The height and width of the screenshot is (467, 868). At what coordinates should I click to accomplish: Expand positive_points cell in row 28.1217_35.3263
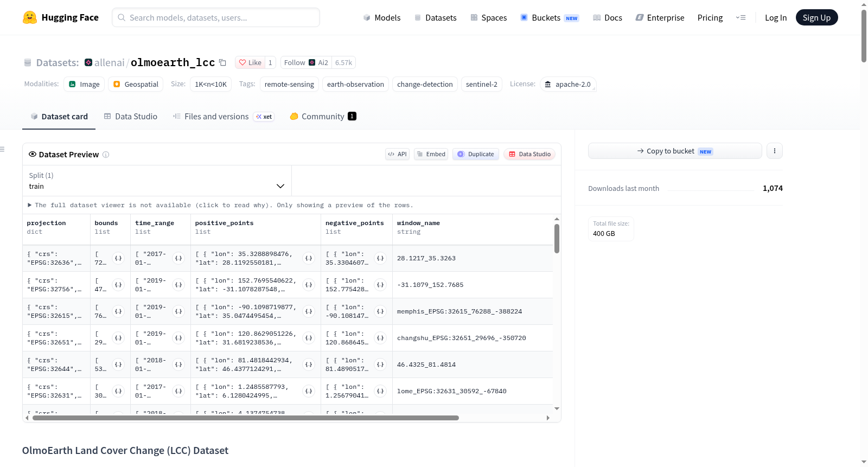(x=309, y=258)
